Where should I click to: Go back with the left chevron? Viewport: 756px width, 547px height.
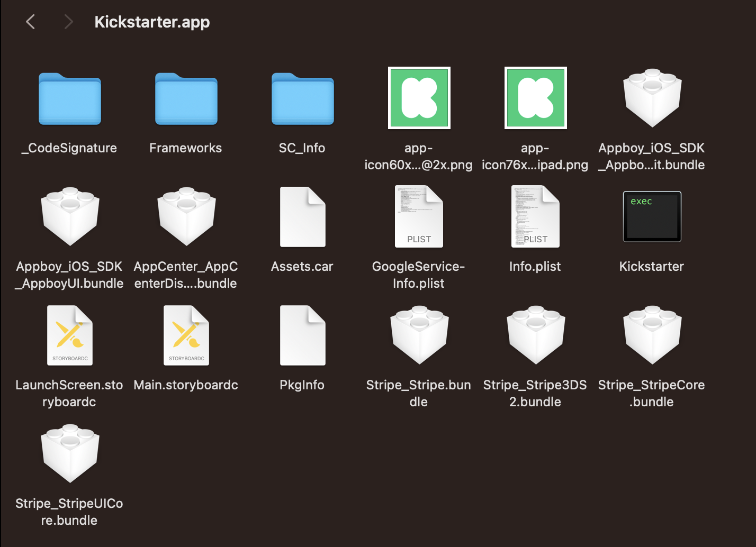click(x=30, y=22)
